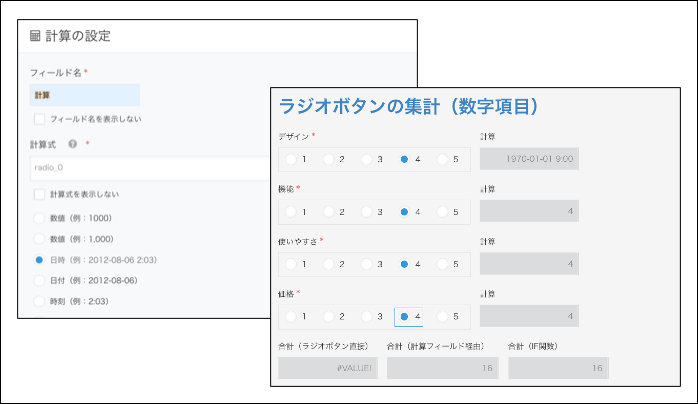Image resolution: width=698 pixels, height=404 pixels.
Task: Click the ラジオボタンの集計（数字項目）title
Action: click(x=408, y=107)
